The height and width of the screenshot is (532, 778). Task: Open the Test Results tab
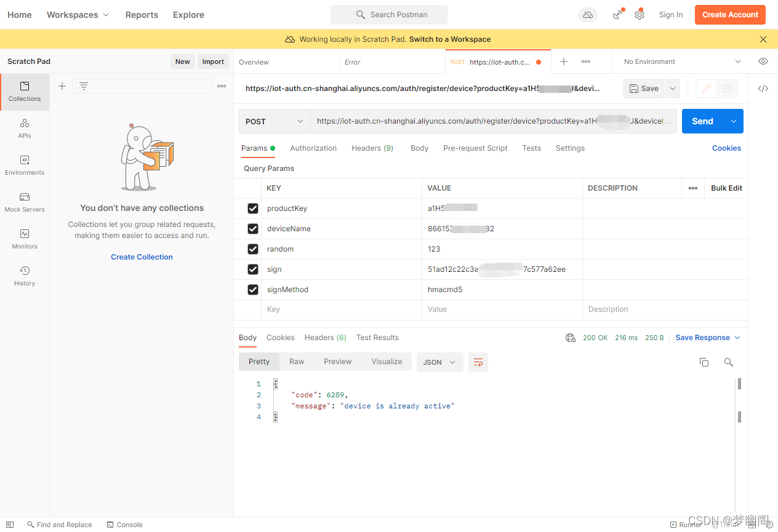click(377, 338)
